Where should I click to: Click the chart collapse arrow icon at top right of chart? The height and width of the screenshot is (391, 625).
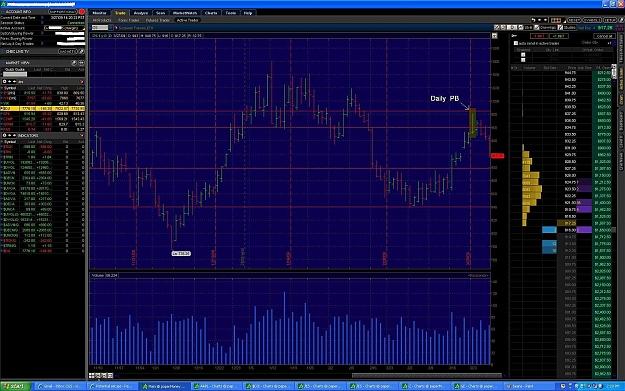click(x=495, y=36)
